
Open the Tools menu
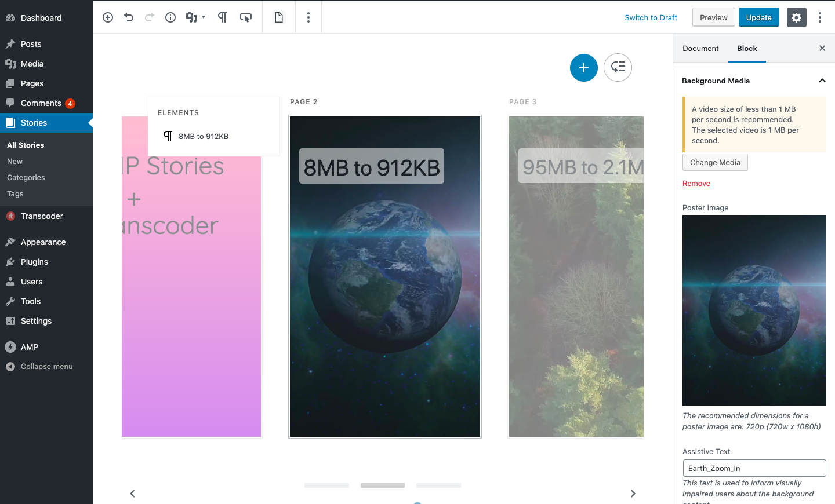tap(46, 301)
